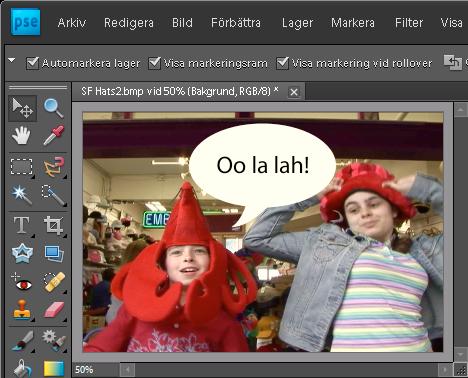This screenshot has width=468, height=378.
Task: Open tool options dropdown arrow
Action: tap(12, 60)
